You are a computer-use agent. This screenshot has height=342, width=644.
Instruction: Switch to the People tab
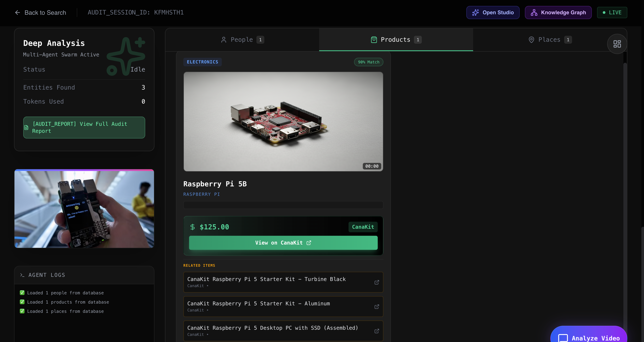(242, 40)
